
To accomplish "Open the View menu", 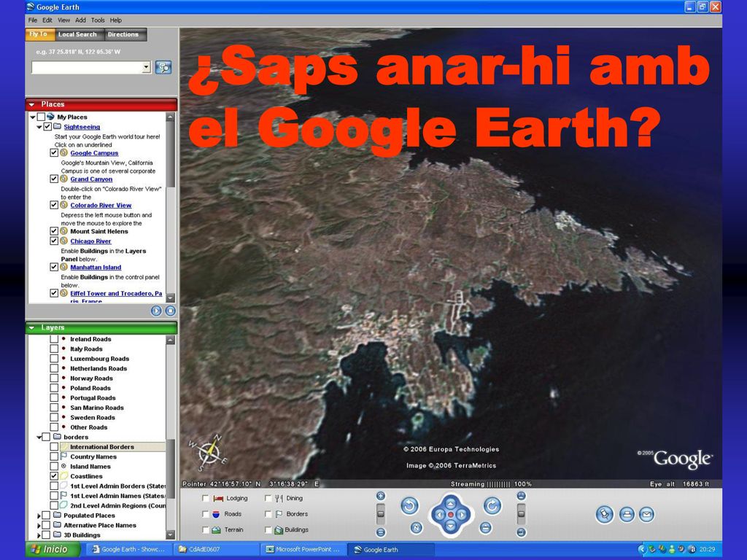I will [64, 20].
